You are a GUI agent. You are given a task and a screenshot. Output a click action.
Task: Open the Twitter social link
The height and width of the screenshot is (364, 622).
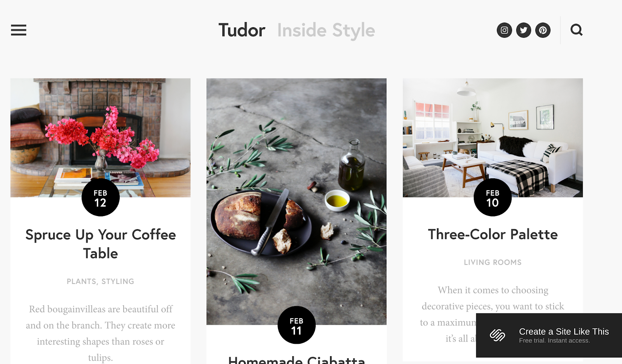(524, 30)
